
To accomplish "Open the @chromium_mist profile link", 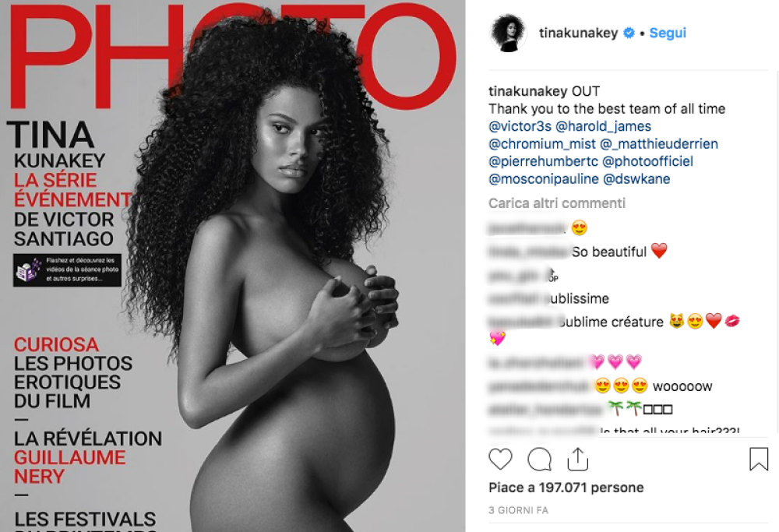I will [x=542, y=144].
